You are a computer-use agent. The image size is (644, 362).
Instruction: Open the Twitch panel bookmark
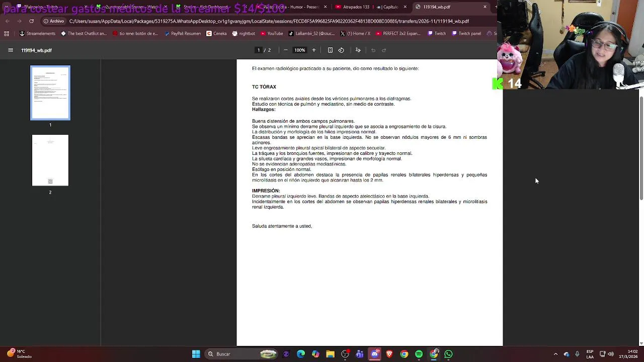466,34
